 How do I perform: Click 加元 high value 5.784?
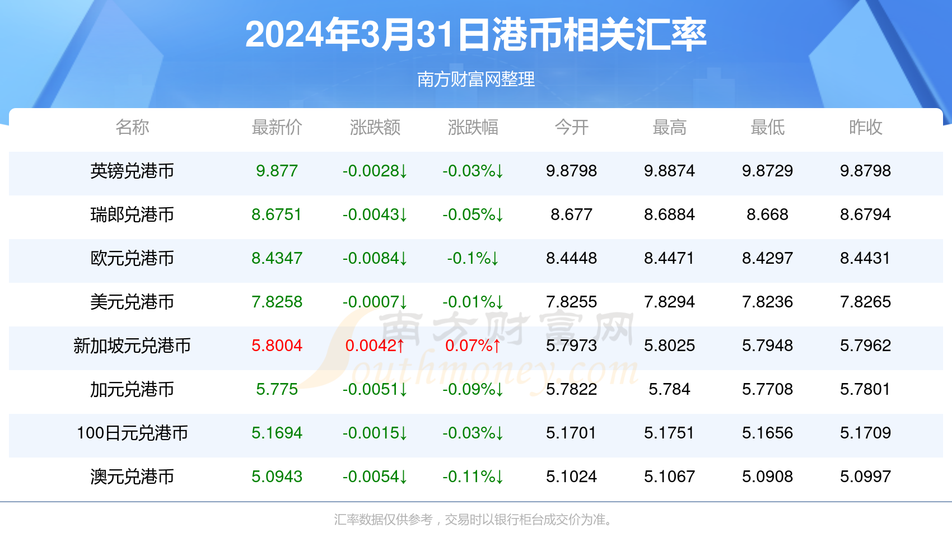(669, 389)
